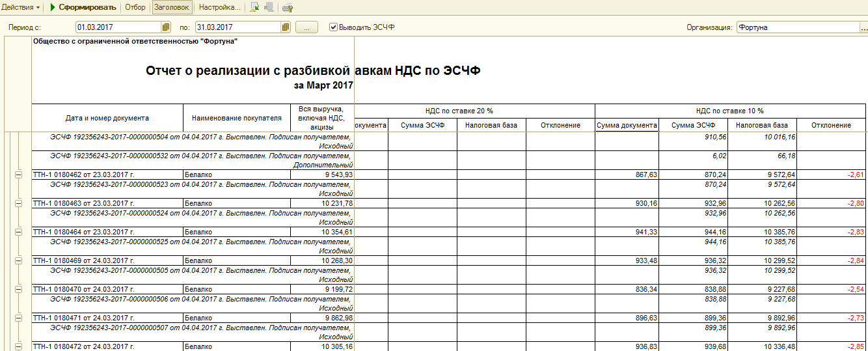The image size is (868, 351).
Task: Open calendar picker for period start date
Action: pyautogui.click(x=166, y=27)
